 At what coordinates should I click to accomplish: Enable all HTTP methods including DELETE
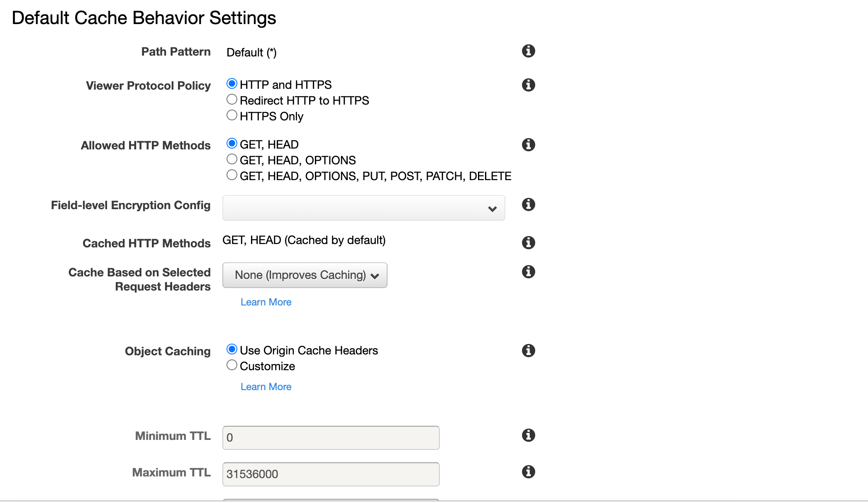pos(232,175)
